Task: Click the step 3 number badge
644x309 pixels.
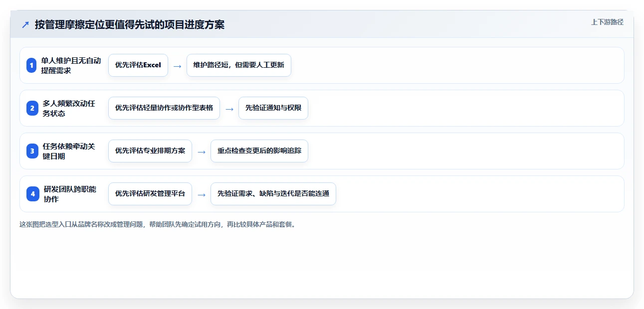Action: tap(32, 151)
